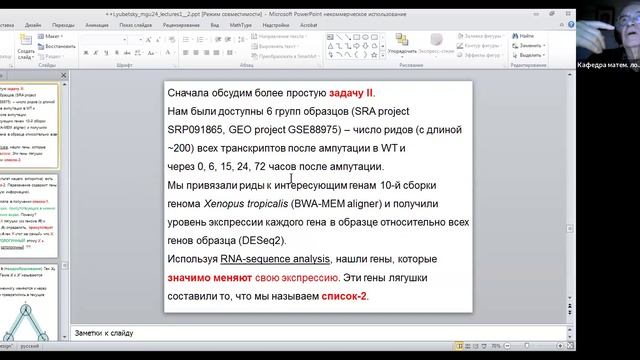The image size is (640, 360).
Task: Open the Упорядочить (Arrange) menu
Action: click(402, 44)
